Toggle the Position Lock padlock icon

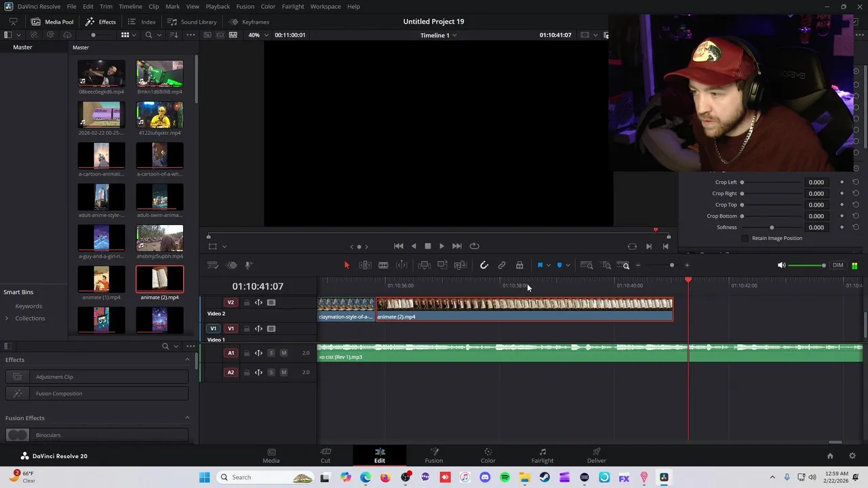(x=519, y=265)
